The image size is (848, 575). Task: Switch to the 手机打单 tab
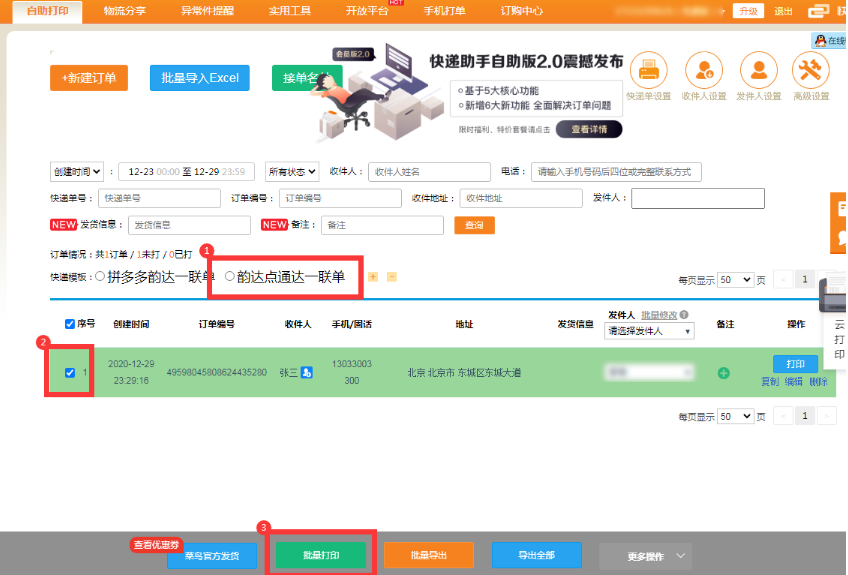445,11
